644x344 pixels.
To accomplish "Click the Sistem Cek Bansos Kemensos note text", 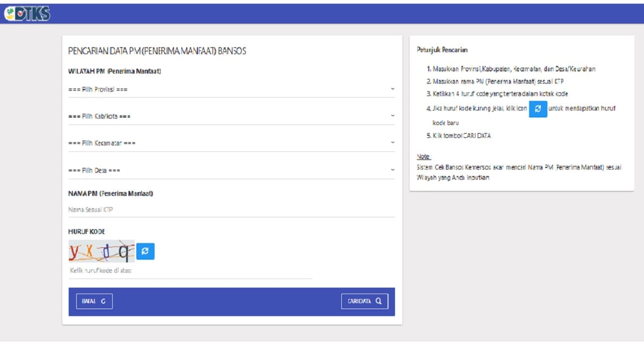I will (519, 172).
